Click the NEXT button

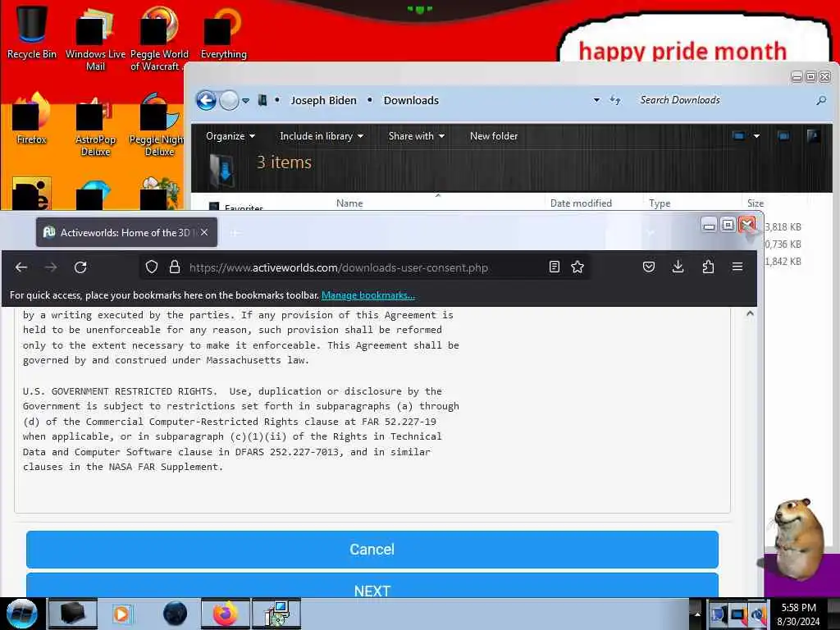pyautogui.click(x=372, y=586)
